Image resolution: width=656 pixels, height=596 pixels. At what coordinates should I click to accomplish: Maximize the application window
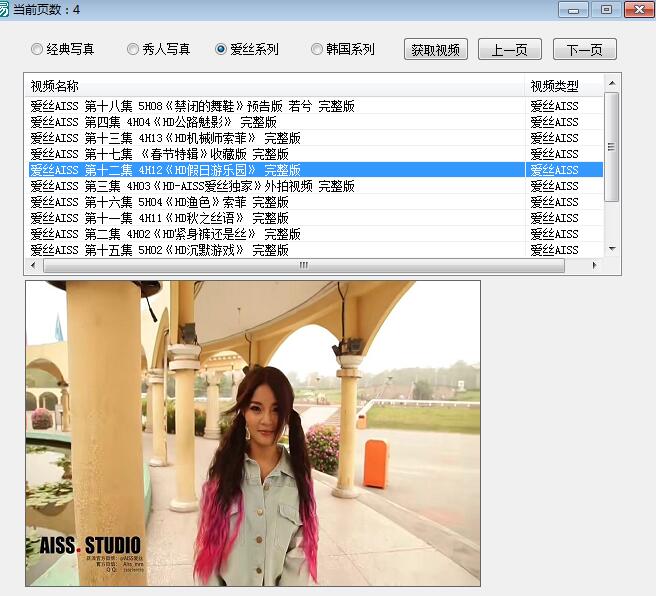606,10
